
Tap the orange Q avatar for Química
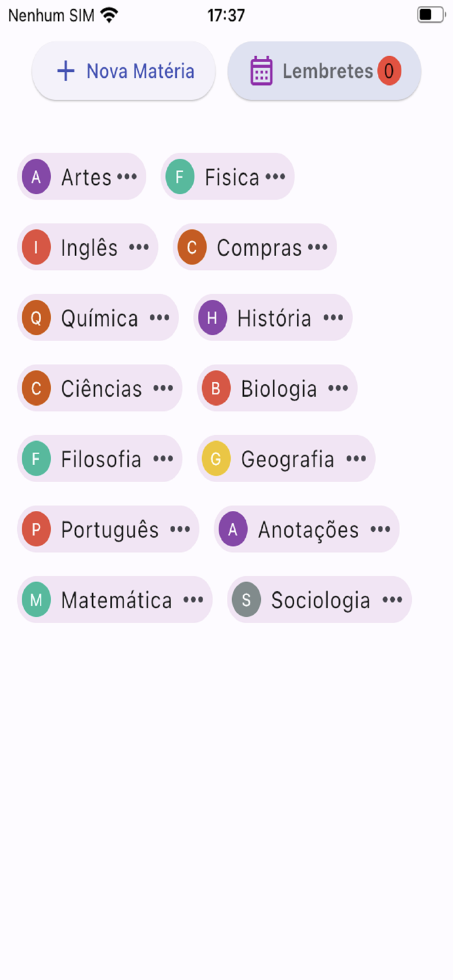pos(36,318)
